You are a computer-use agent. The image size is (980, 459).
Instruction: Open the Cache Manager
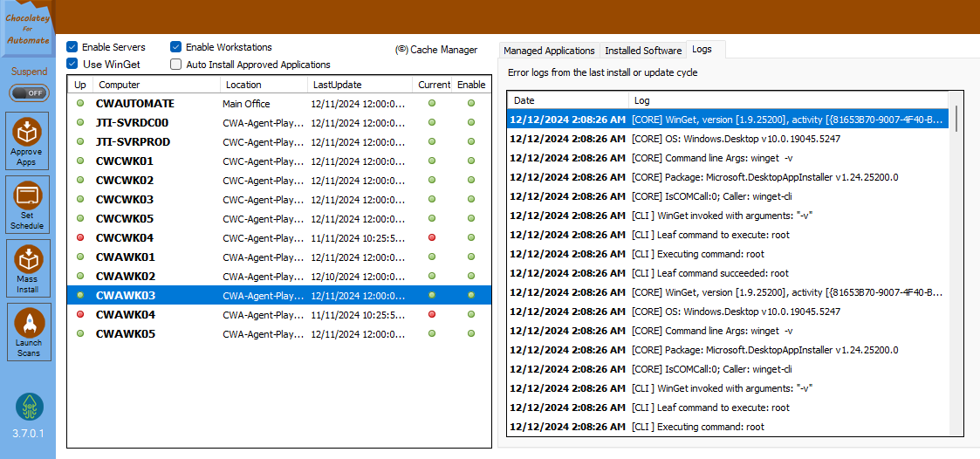coord(437,50)
